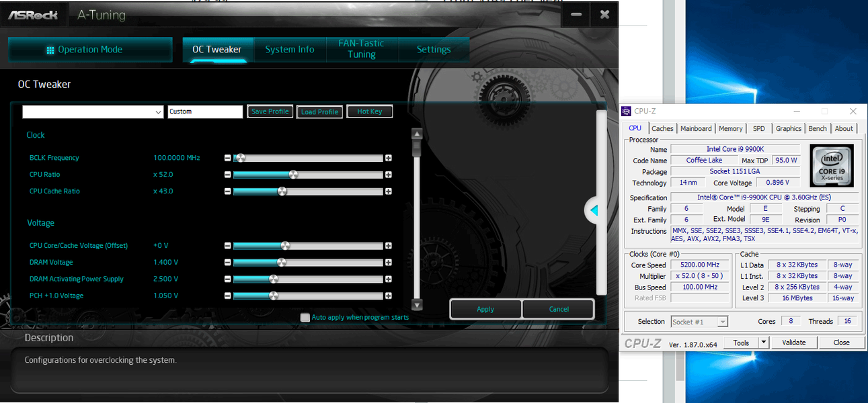Select the CPU tab in CPU-Z

(x=635, y=128)
